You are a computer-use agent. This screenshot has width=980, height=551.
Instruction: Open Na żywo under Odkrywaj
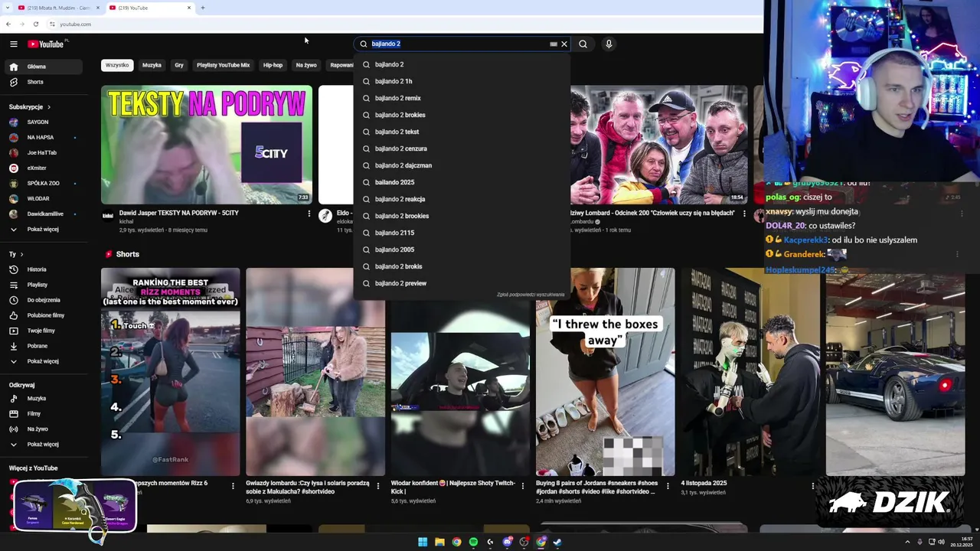[x=44, y=429]
